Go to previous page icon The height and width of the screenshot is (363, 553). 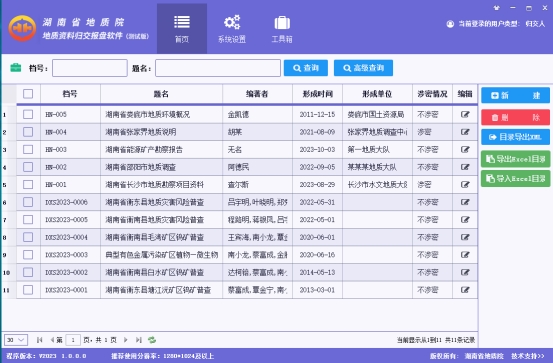(52, 340)
